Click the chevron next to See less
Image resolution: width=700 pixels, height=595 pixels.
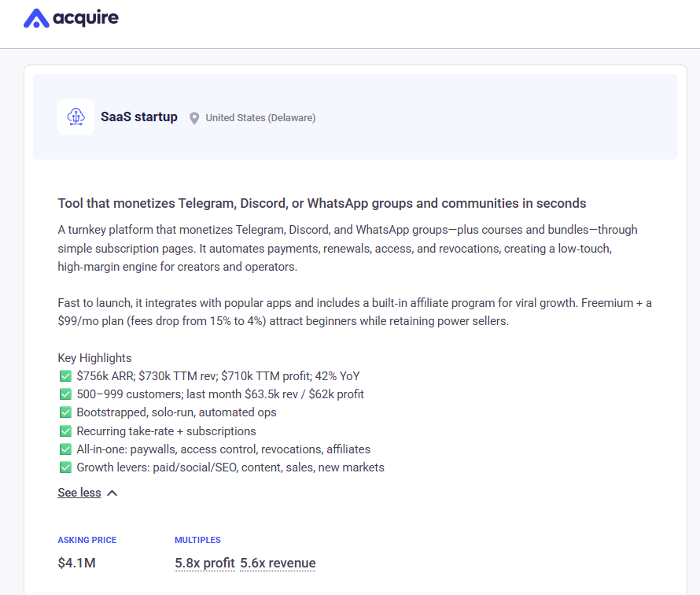click(112, 493)
